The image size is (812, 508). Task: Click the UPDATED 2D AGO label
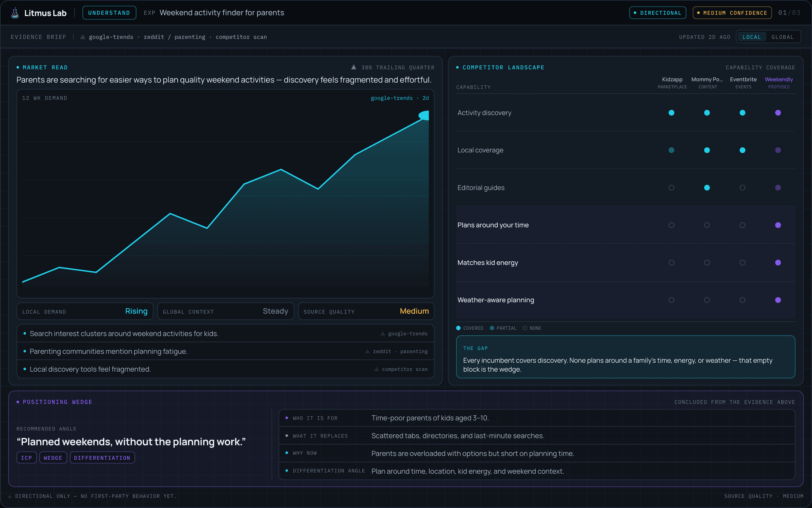(705, 37)
